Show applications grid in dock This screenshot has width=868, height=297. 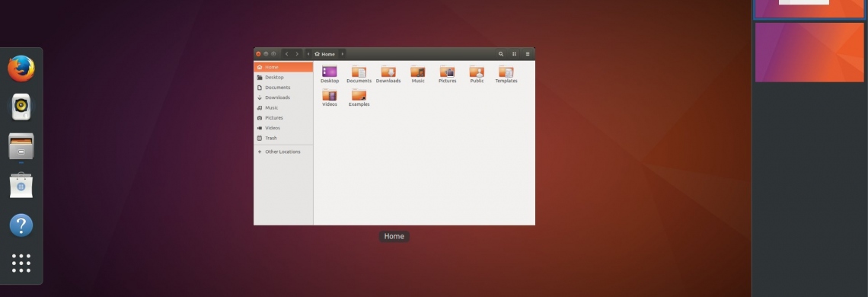21,263
